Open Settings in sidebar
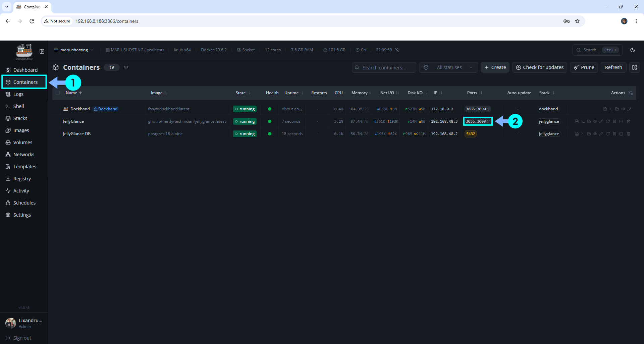This screenshot has height=344, width=644. (24, 215)
